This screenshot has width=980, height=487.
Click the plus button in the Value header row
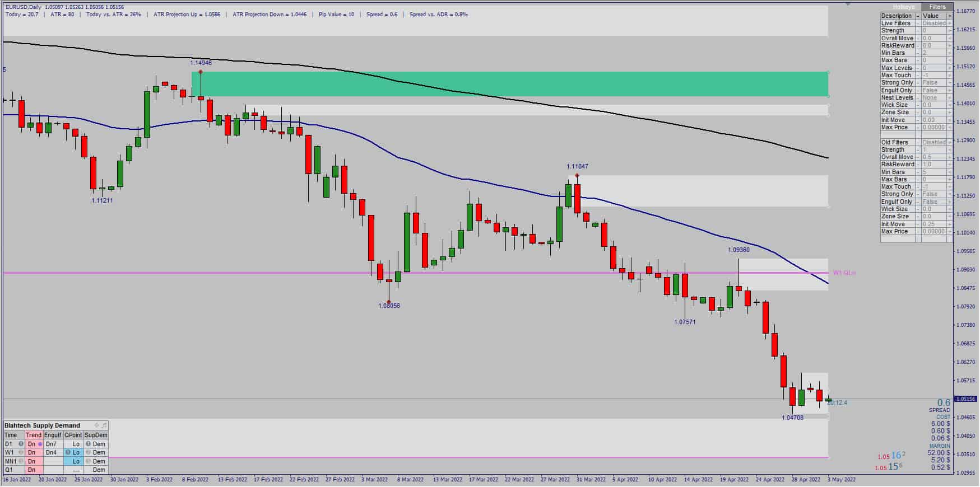950,16
